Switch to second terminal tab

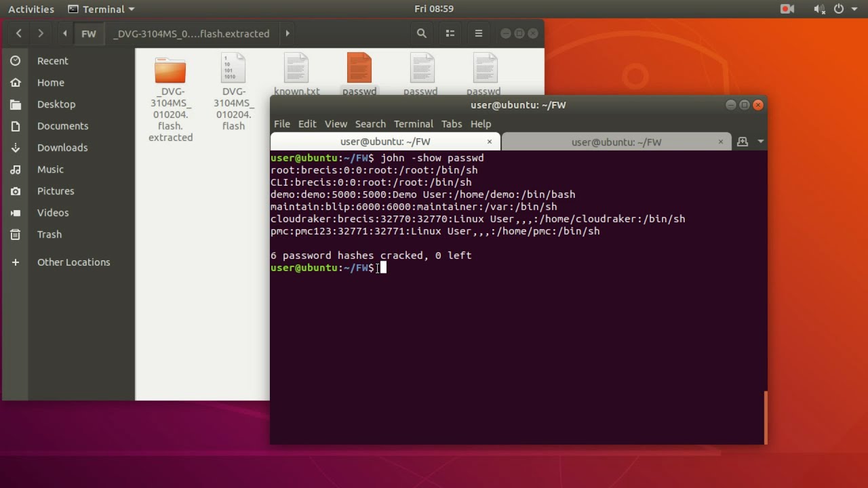click(616, 142)
